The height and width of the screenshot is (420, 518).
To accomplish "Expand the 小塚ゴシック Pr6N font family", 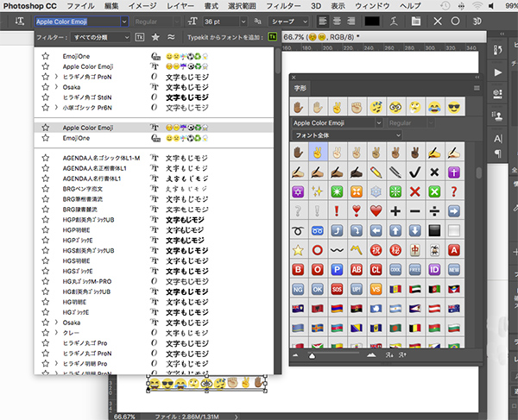I will (56, 107).
